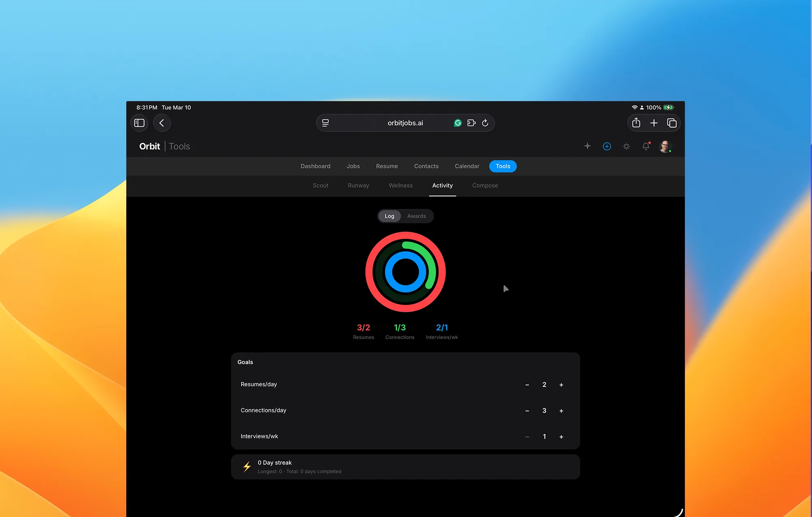Check notifications via the bell icon
The width and height of the screenshot is (812, 517).
coord(646,146)
